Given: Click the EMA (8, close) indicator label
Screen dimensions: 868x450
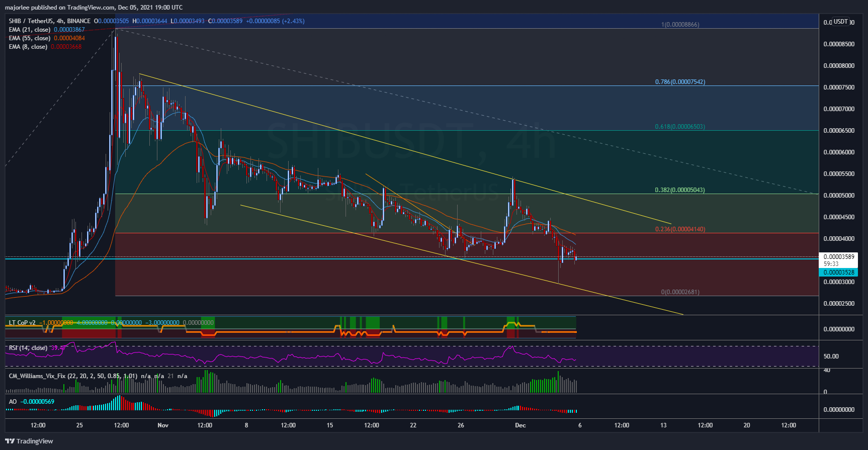Looking at the screenshot, I should pos(28,47).
